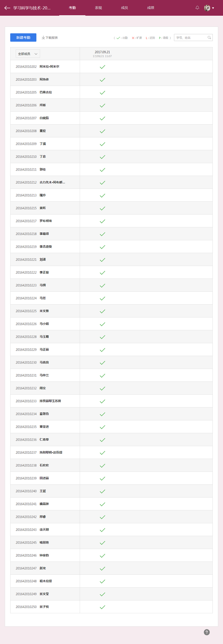Click the download report arrow icon
223x644 pixels.
[x=43, y=38]
